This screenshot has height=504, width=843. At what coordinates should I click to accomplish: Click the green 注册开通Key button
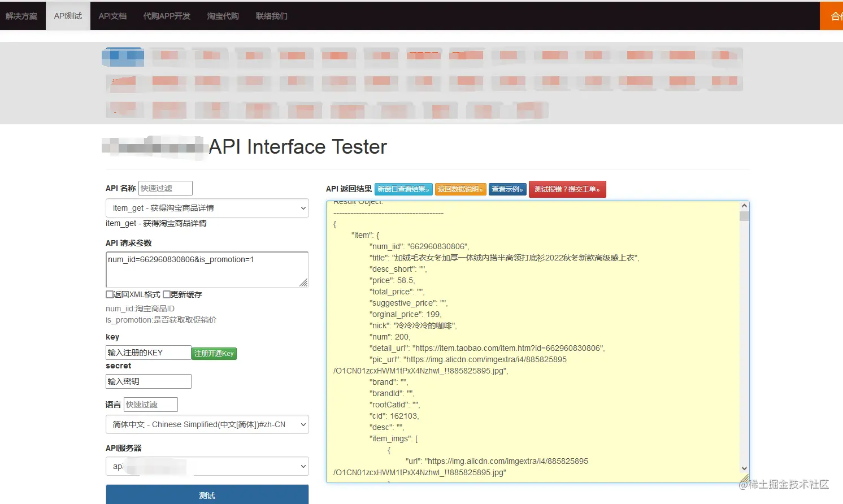214,353
